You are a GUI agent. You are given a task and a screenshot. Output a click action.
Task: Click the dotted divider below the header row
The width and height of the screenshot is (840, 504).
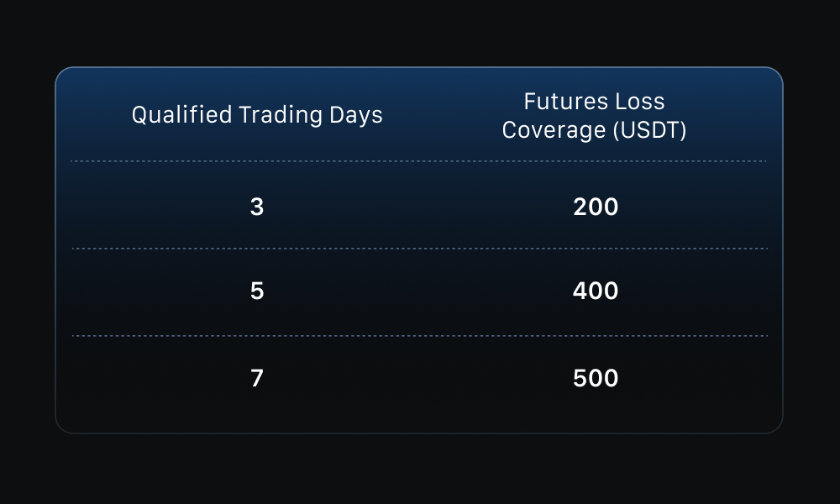click(418, 161)
